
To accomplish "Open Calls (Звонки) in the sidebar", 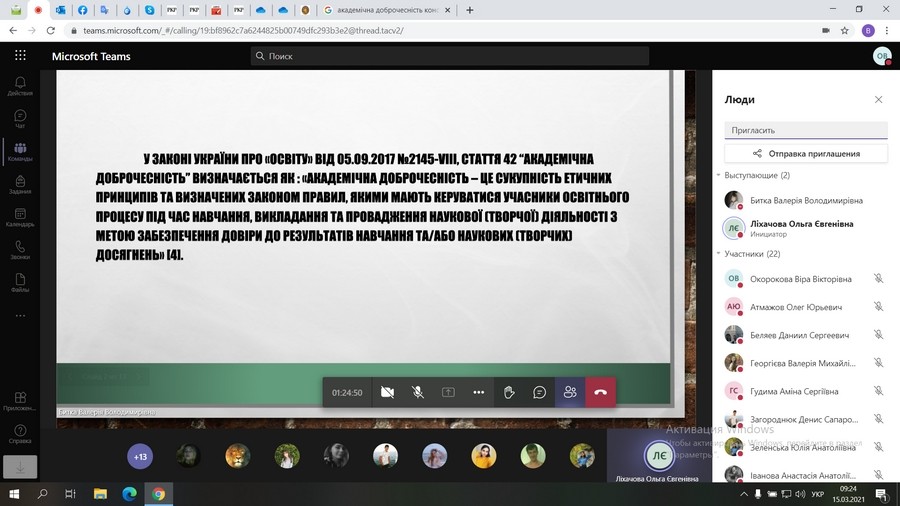I will click(x=20, y=250).
